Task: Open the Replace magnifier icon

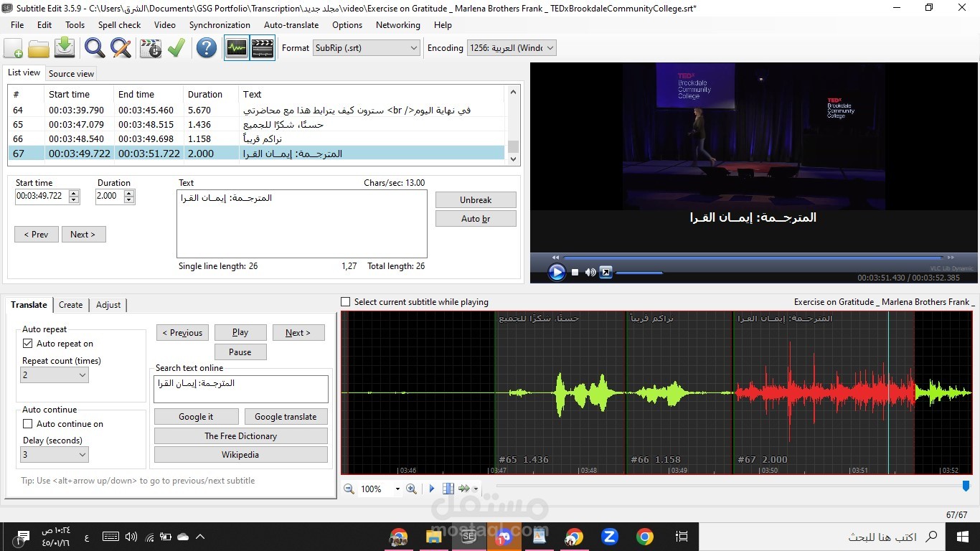Action: coord(121,48)
